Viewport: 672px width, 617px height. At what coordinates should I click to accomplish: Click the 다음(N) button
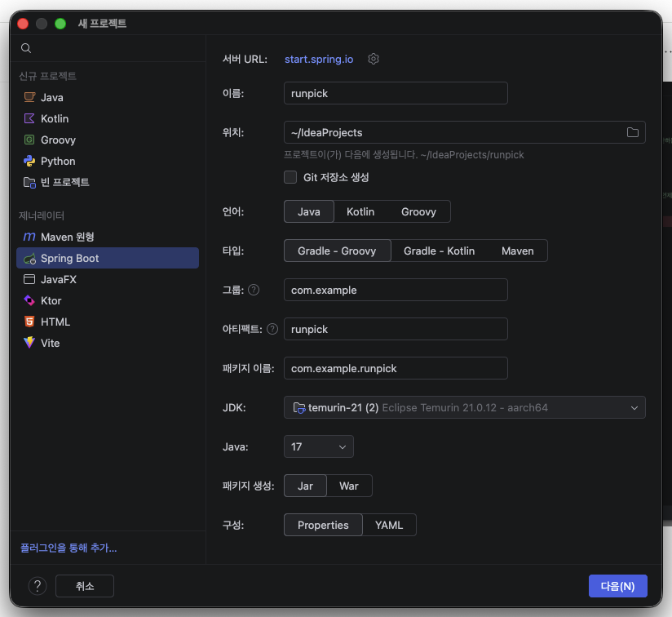pyautogui.click(x=617, y=586)
